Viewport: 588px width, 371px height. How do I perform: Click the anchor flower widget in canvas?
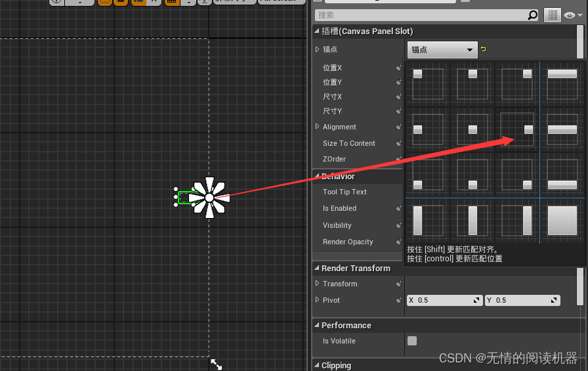[x=209, y=197]
